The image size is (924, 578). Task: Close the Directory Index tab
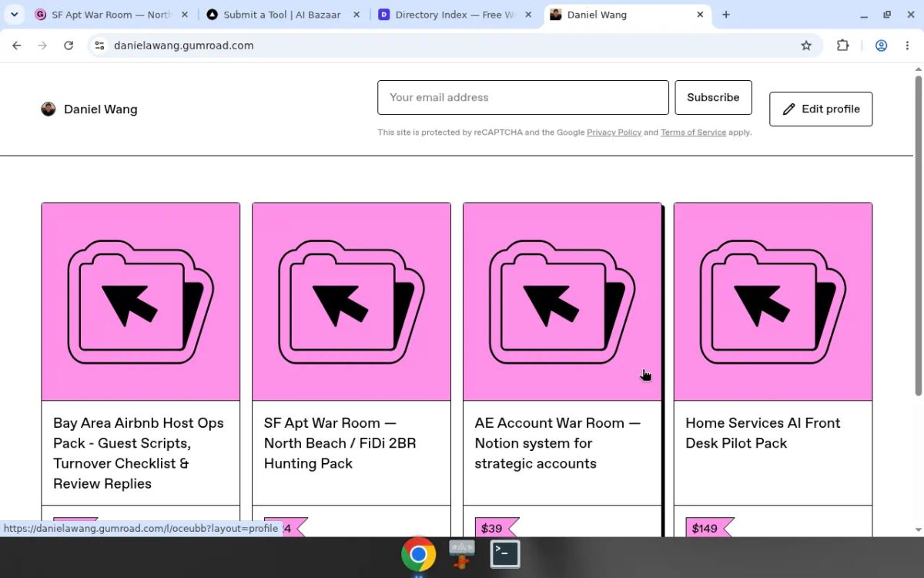(x=527, y=15)
